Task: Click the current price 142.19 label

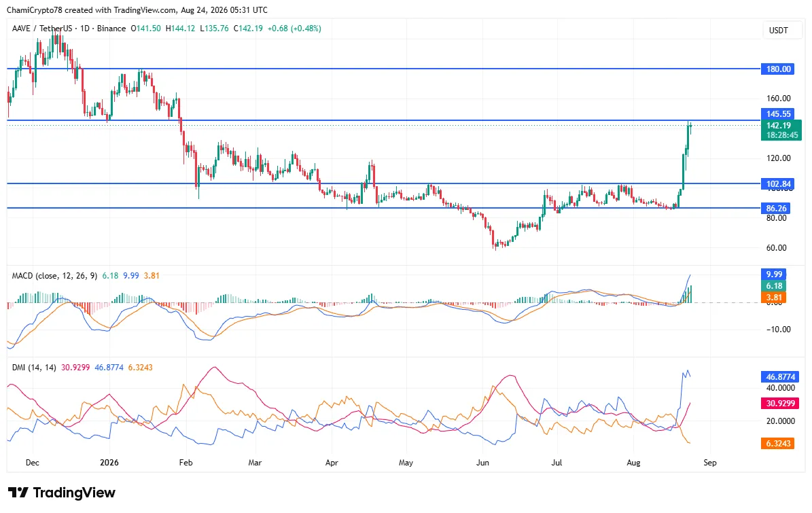Action: [778, 125]
